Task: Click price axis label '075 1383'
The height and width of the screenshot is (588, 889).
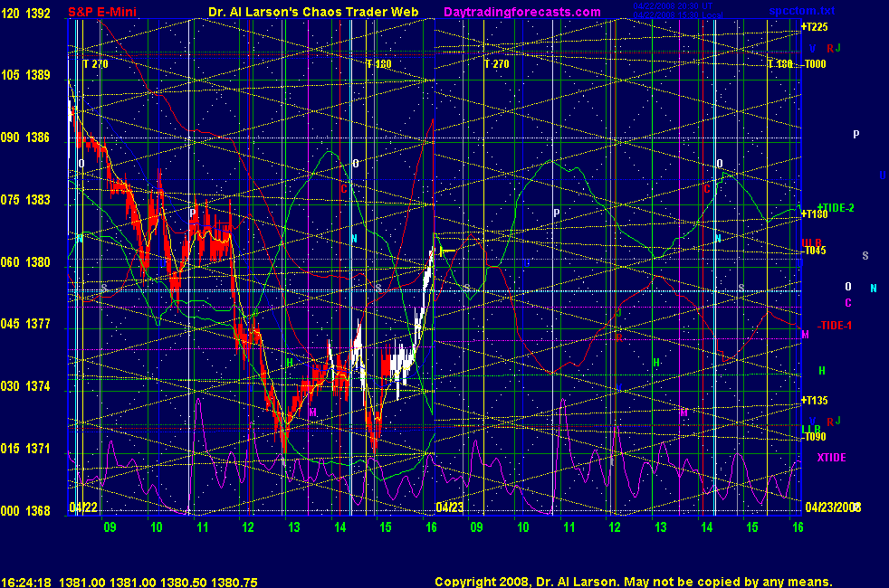Action: click(x=25, y=200)
